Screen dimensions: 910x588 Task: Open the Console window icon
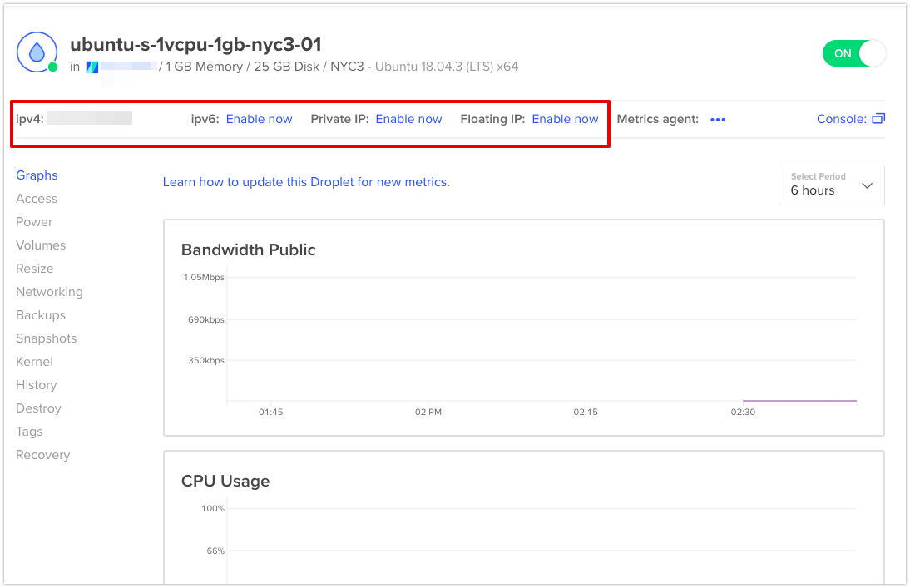tap(878, 119)
